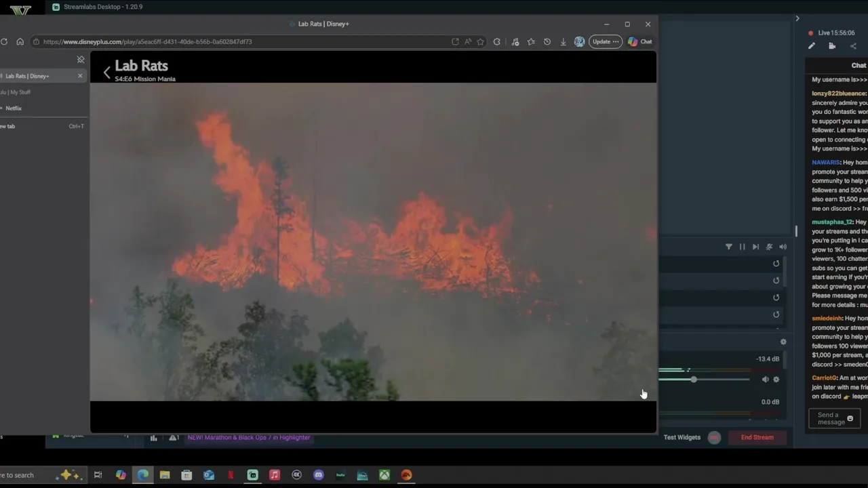This screenshot has width=868, height=488.
Task: Replay the second recent event
Action: coord(776,281)
